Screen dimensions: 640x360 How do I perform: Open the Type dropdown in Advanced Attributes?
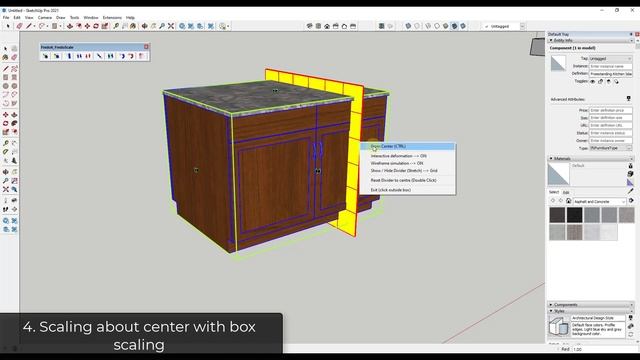(x=611, y=148)
